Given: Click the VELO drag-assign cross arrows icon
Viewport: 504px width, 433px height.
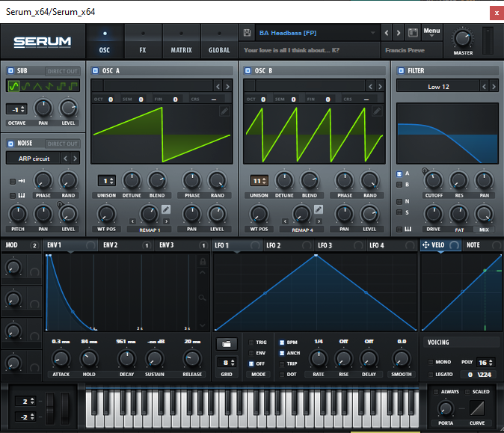Looking at the screenshot, I should pyautogui.click(x=425, y=245).
